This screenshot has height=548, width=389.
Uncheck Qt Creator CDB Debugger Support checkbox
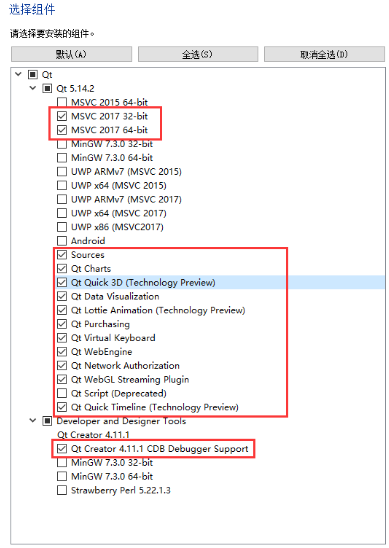point(62,448)
